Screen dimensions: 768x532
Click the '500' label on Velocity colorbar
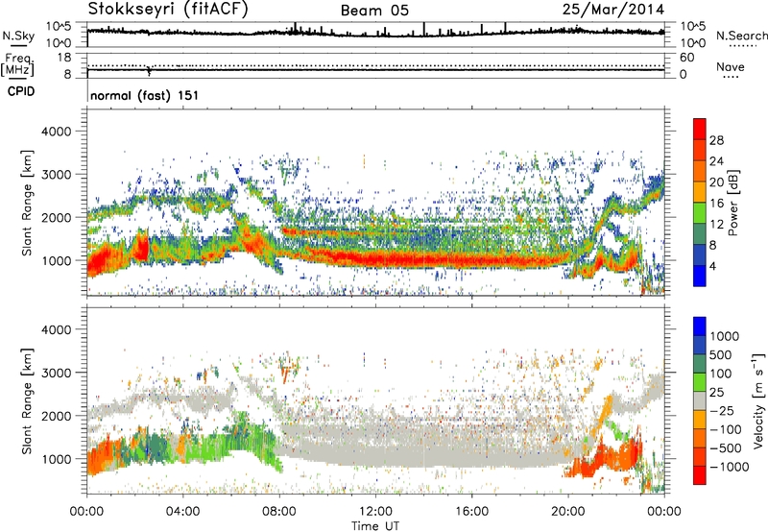coord(721,354)
